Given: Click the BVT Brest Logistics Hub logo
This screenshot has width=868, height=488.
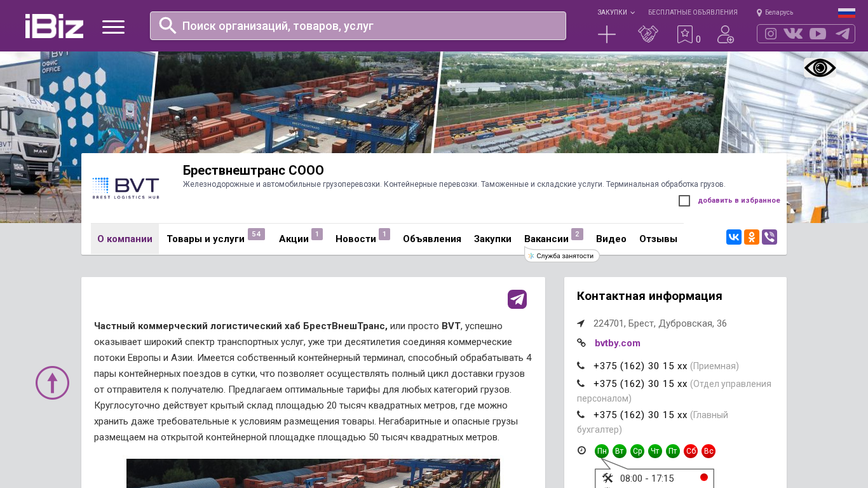Looking at the screenshot, I should tap(126, 188).
